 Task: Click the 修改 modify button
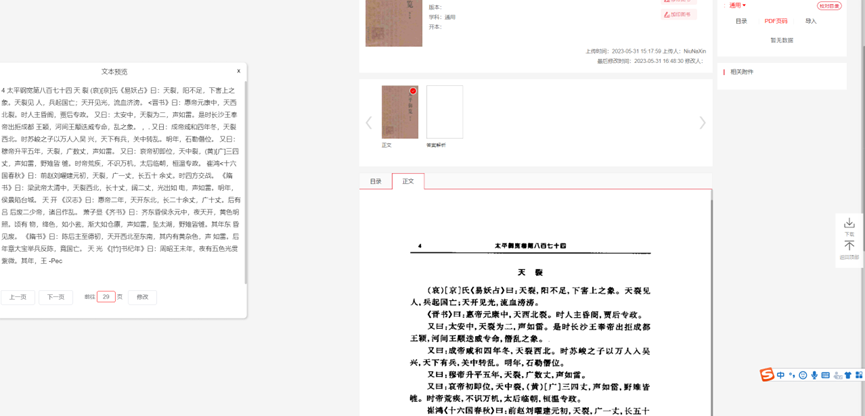[x=142, y=297]
